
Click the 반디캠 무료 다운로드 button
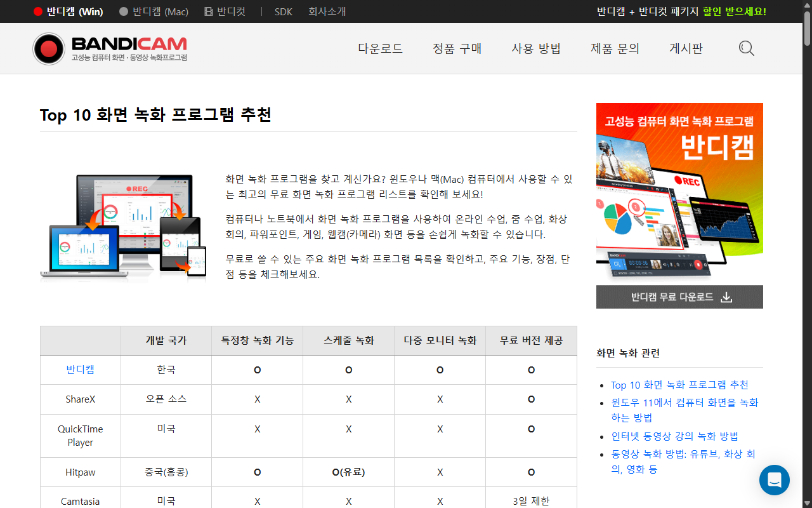click(x=679, y=297)
